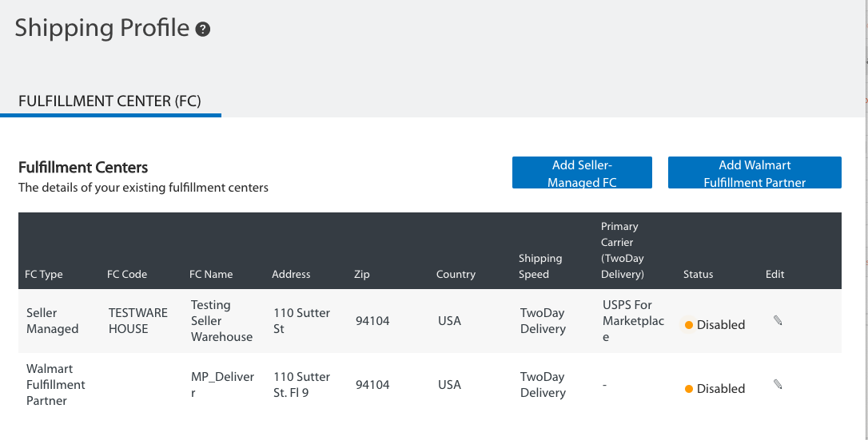Image resolution: width=868 pixels, height=440 pixels.
Task: Click the existing fulfillment centers description text
Action: tap(143, 188)
